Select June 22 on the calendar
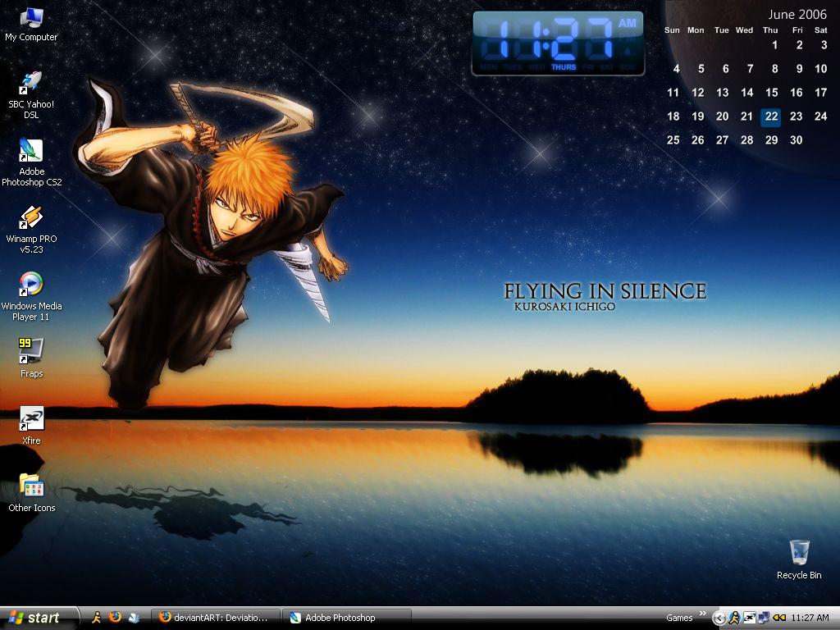This screenshot has width=840, height=630. pyautogui.click(x=771, y=116)
